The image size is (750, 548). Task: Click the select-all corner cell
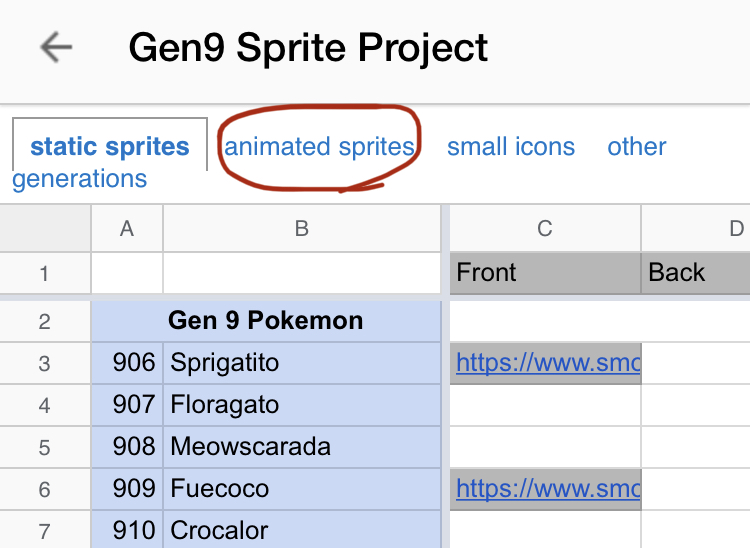coord(44,229)
